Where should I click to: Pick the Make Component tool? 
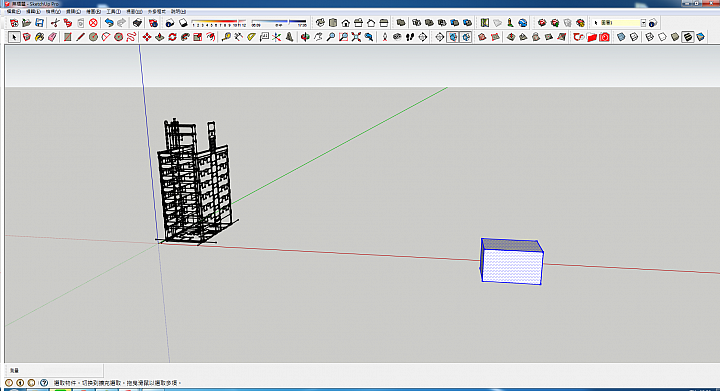point(27,37)
